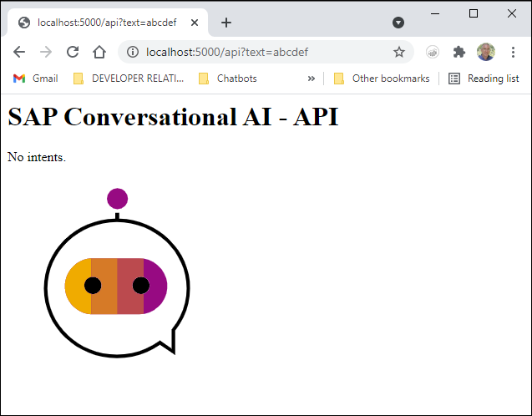This screenshot has height=416, width=532.
Task: Open the Chatbots bookmarks folder
Action: [228, 79]
